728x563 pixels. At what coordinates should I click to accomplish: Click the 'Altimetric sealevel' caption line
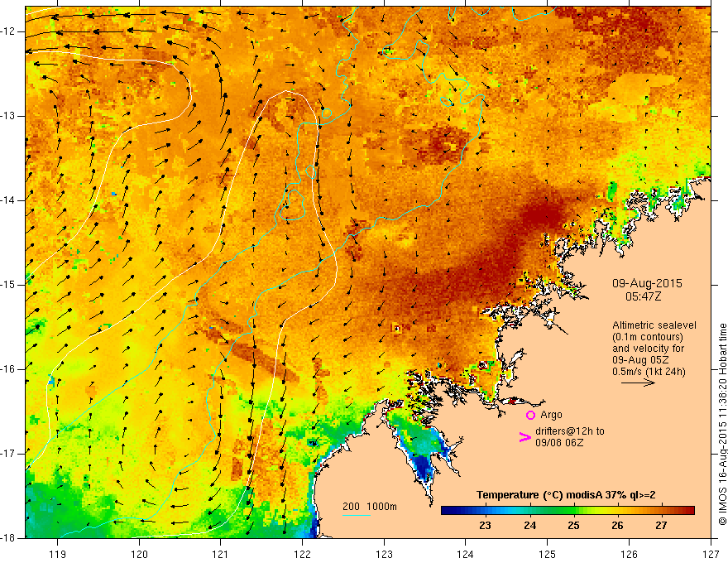tap(654, 325)
